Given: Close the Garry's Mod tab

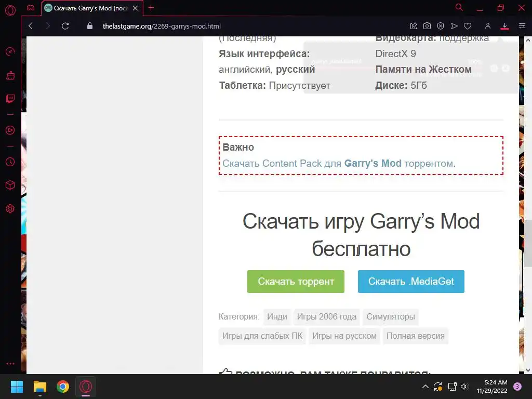Looking at the screenshot, I should point(136,8).
